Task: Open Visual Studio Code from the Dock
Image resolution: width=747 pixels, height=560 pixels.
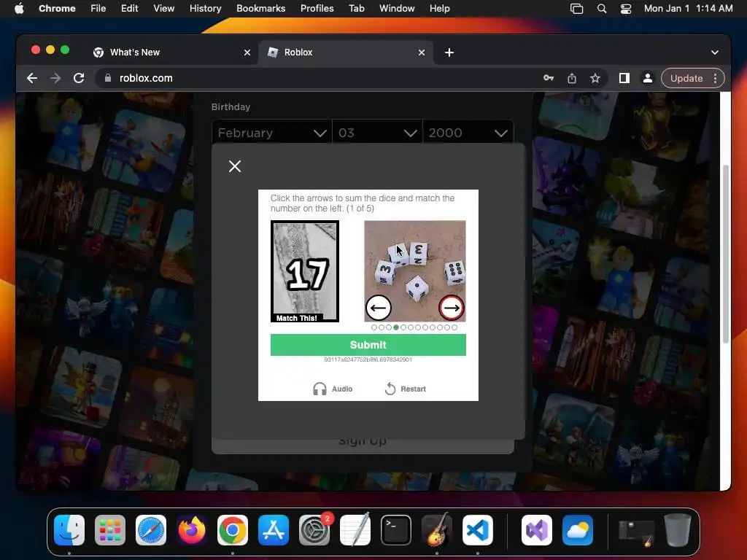Action: click(478, 529)
